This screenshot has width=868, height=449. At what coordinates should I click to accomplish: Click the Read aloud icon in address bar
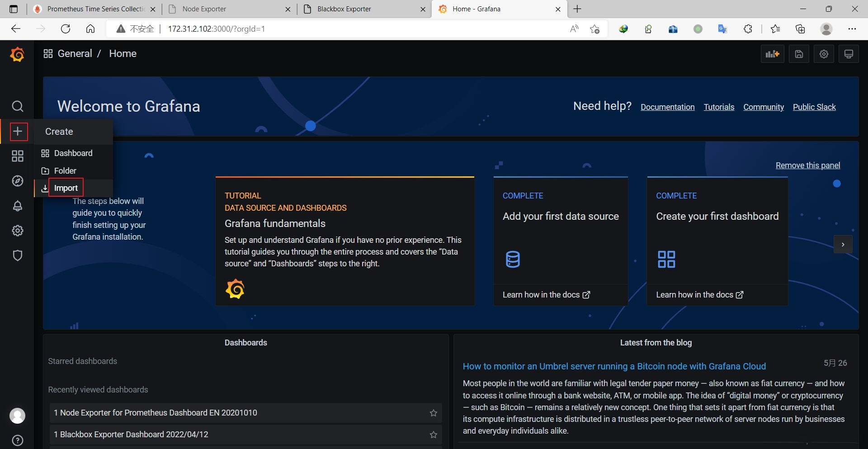(574, 29)
